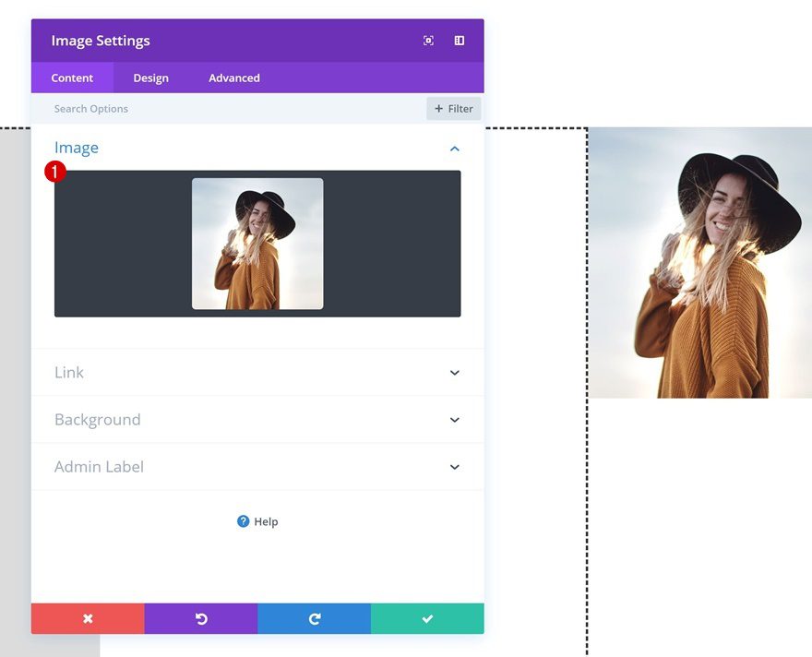Click the Filter button
The image size is (812, 657).
coord(453,108)
